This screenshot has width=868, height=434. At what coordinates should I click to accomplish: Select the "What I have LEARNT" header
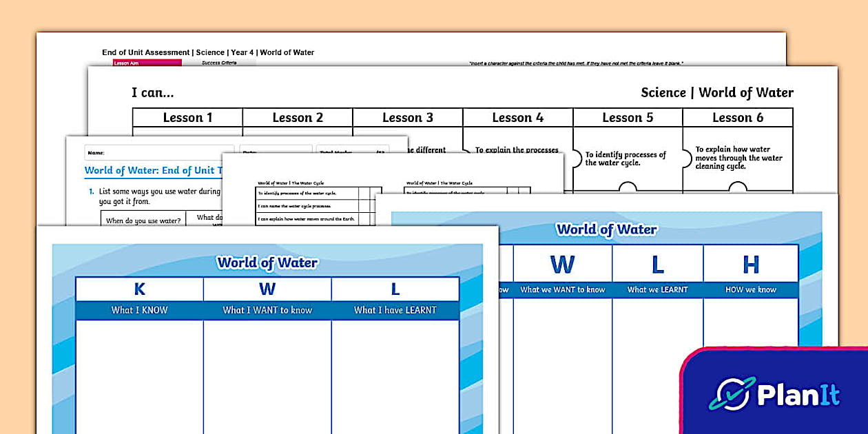click(395, 310)
